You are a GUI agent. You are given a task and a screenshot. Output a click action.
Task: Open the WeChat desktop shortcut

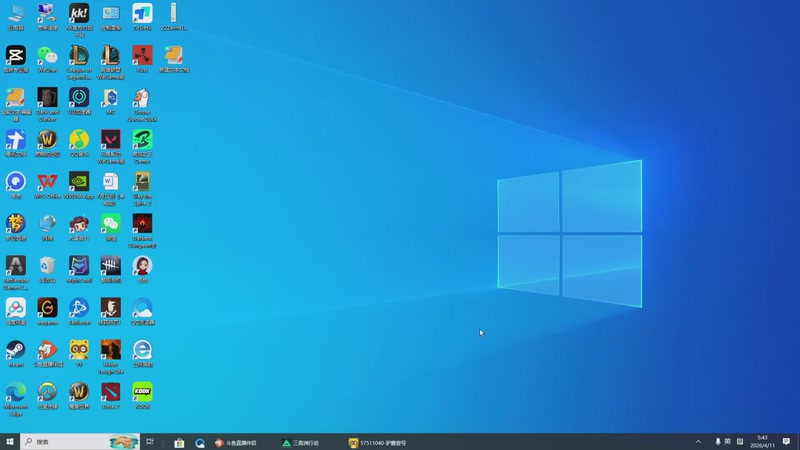(47, 59)
